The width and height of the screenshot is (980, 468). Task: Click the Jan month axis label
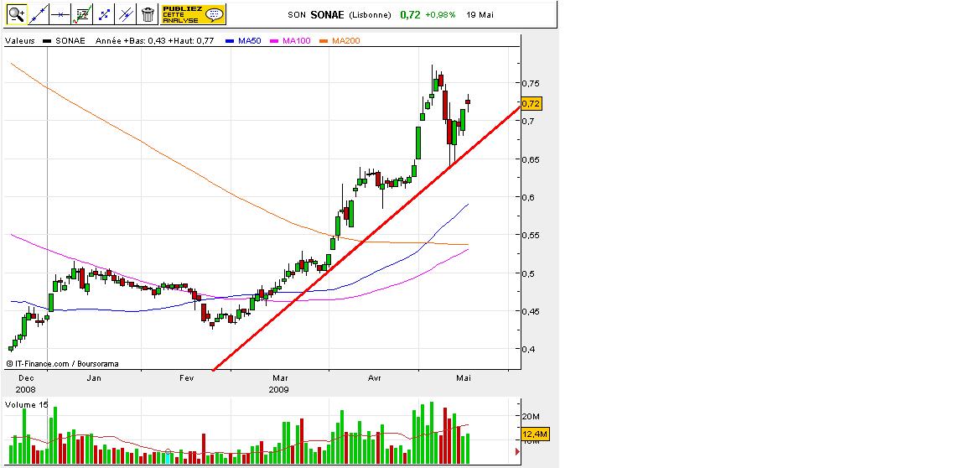pyautogui.click(x=94, y=378)
